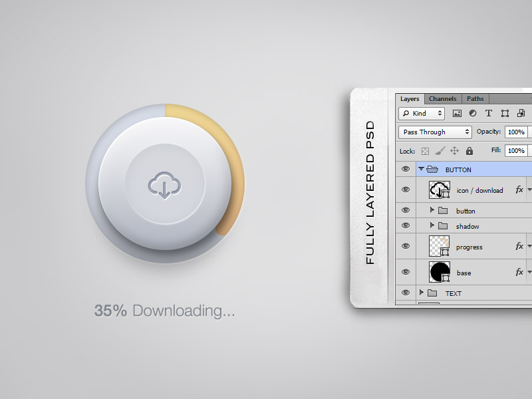The height and width of the screenshot is (399, 532).
Task: Click the TEXT group folder icon
Action: (432, 293)
